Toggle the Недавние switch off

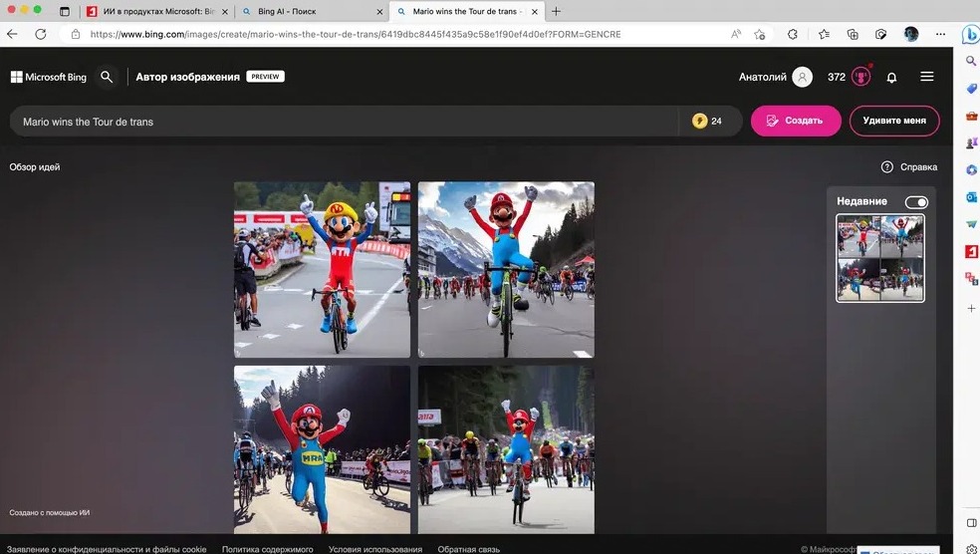(x=915, y=202)
